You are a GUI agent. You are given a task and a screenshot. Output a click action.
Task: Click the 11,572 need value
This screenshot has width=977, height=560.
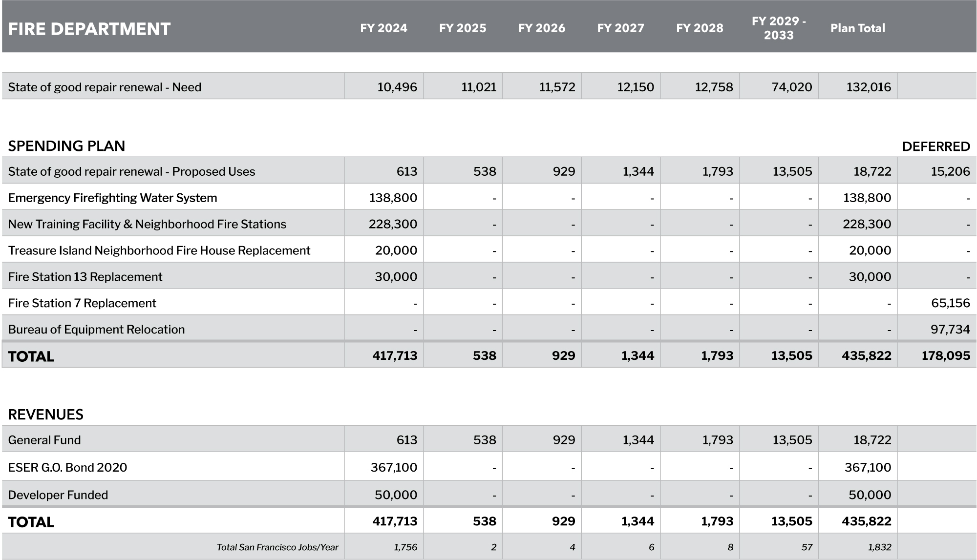click(x=557, y=87)
